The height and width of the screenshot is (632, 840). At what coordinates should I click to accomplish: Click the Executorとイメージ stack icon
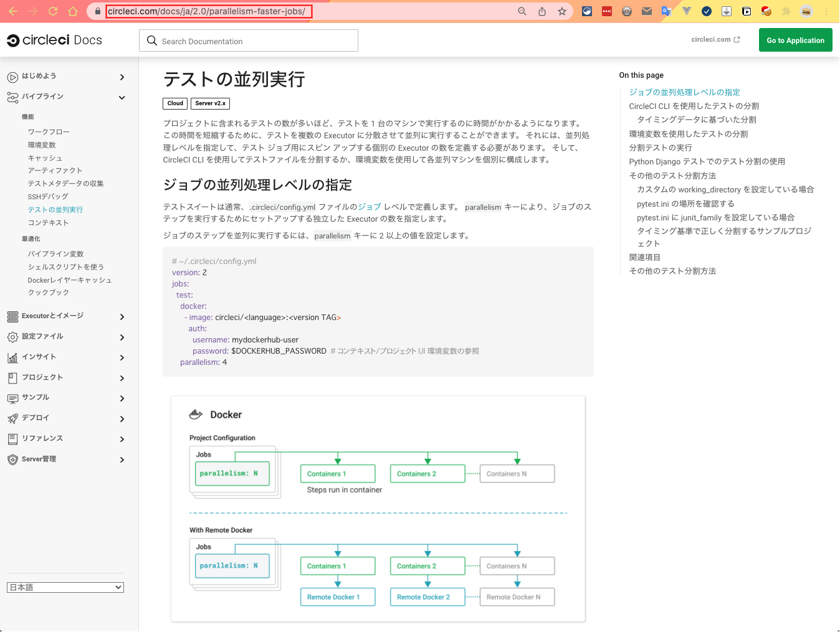[12, 317]
